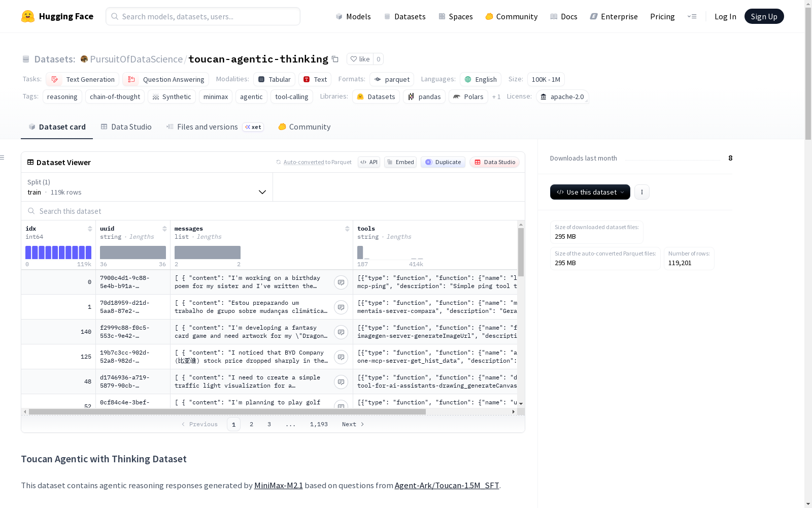812x508 pixels.
Task: Open the Files and versions tab
Action: click(215, 127)
